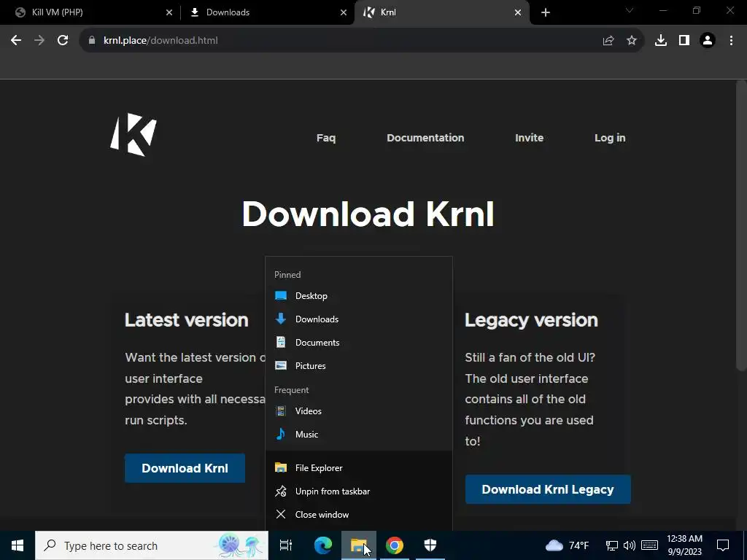Open tab search chevron in title bar
Viewport: 747px width, 560px height.
[630, 10]
